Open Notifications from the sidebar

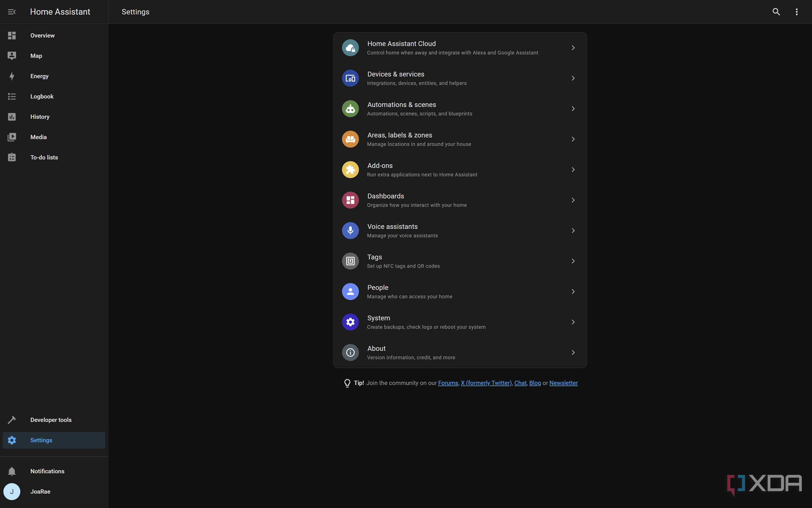pos(47,471)
